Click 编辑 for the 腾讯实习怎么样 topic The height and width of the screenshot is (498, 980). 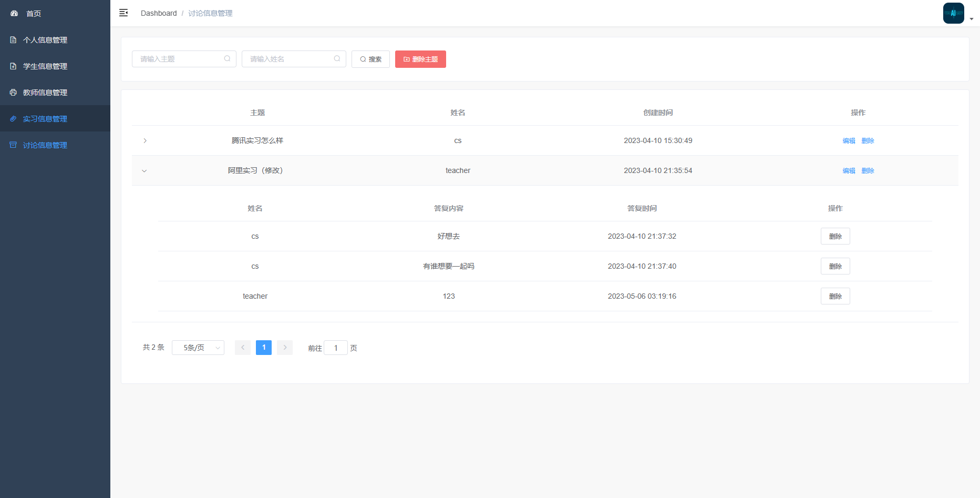click(x=849, y=141)
